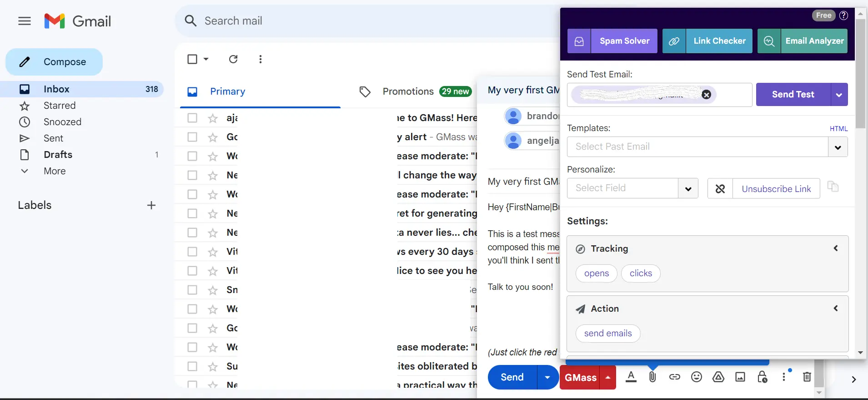The image size is (868, 400).
Task: Collapse the Tracking settings section
Action: click(836, 248)
